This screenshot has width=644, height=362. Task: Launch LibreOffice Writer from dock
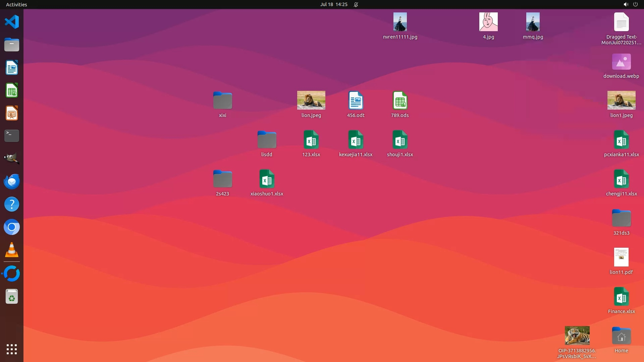[12, 68]
